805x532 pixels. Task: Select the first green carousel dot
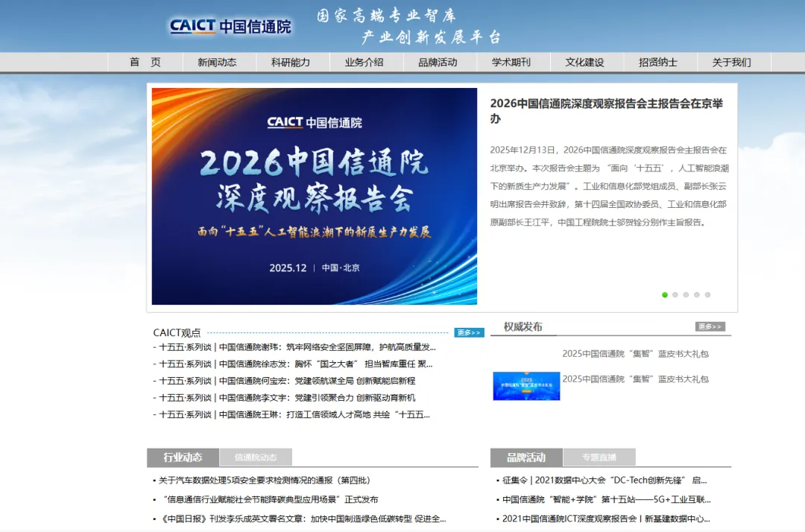click(665, 294)
